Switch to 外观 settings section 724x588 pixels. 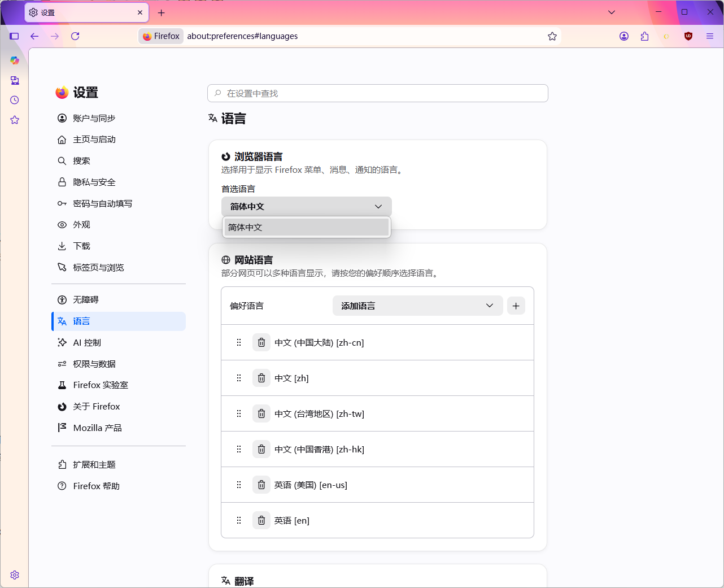click(x=119, y=225)
